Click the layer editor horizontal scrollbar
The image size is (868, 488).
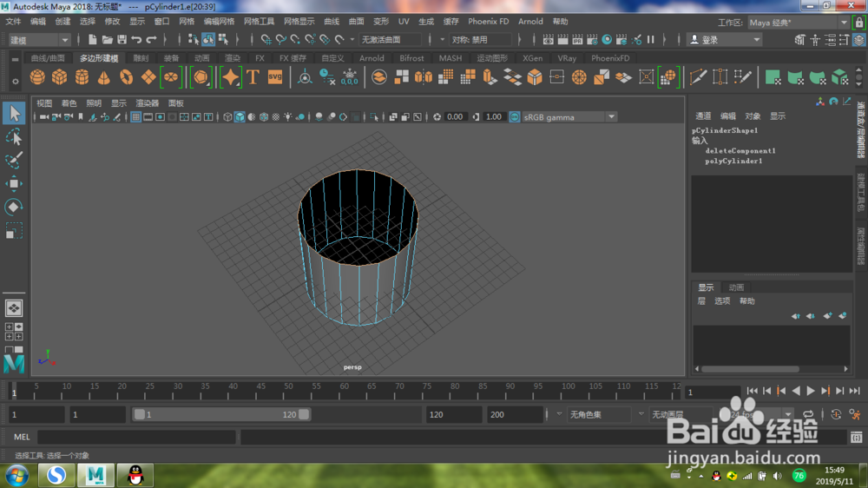750,369
